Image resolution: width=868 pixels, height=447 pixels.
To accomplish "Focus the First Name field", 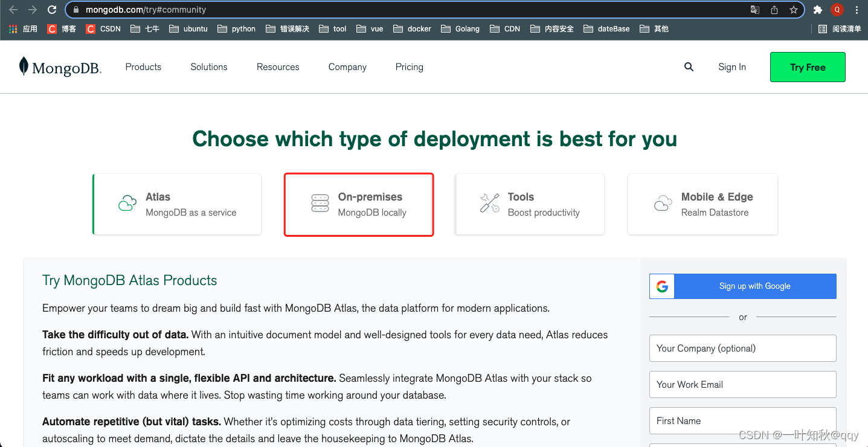I will [x=743, y=421].
